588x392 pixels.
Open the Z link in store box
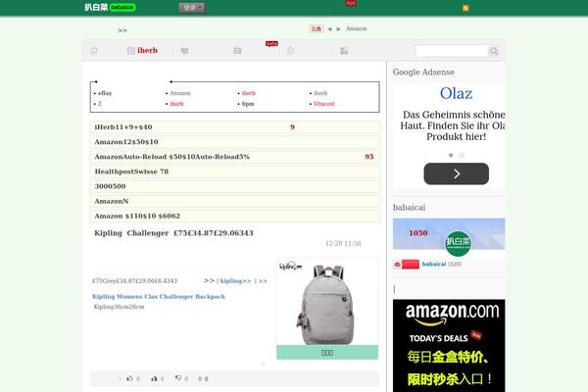(100, 104)
